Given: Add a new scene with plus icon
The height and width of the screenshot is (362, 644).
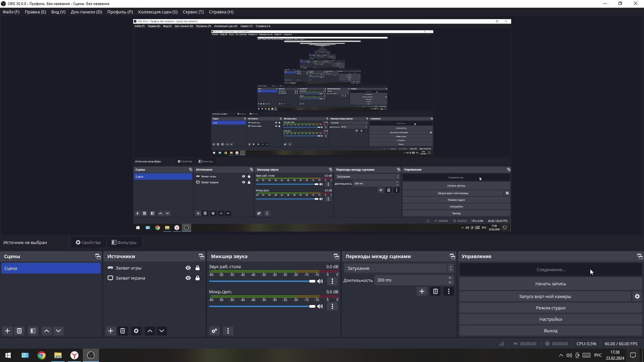Looking at the screenshot, I should tap(7, 331).
